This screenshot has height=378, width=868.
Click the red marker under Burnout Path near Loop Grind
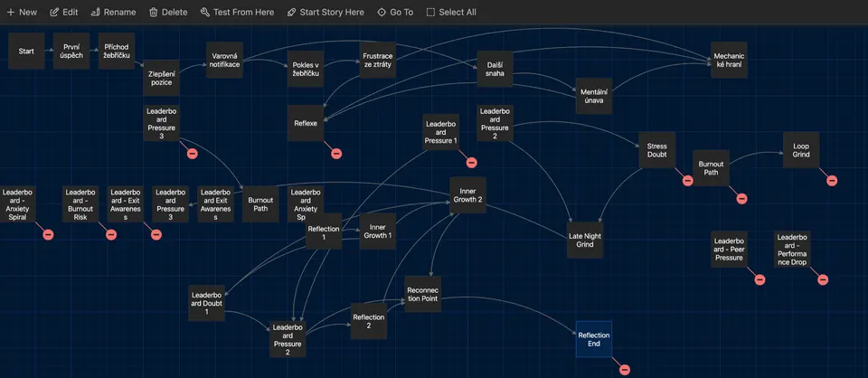(741, 199)
